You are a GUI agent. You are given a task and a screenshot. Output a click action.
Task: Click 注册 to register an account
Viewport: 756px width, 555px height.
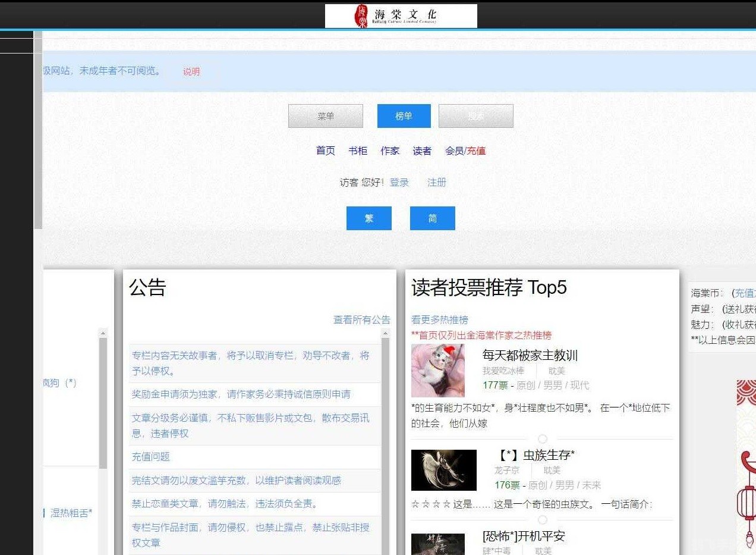(x=436, y=182)
